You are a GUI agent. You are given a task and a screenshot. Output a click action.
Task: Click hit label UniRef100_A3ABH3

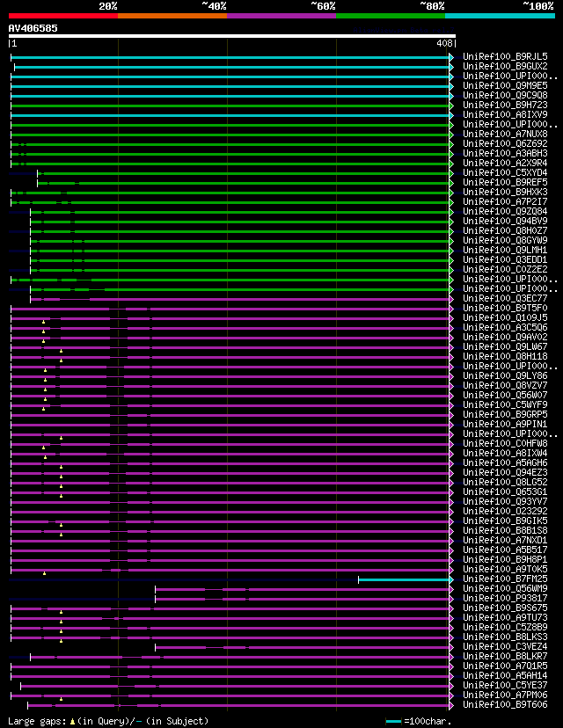point(505,153)
